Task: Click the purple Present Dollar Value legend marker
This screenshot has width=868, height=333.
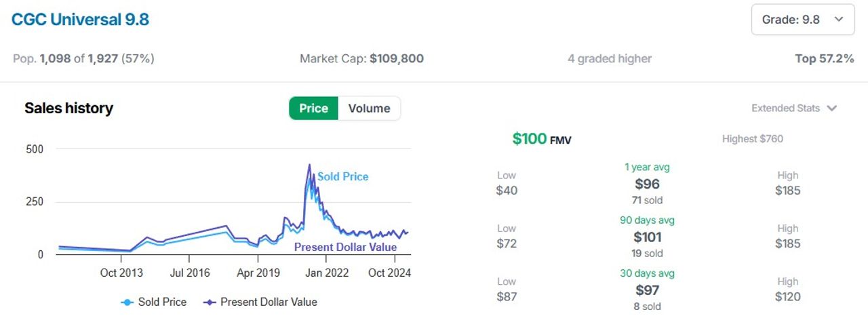Action: pyautogui.click(x=210, y=302)
